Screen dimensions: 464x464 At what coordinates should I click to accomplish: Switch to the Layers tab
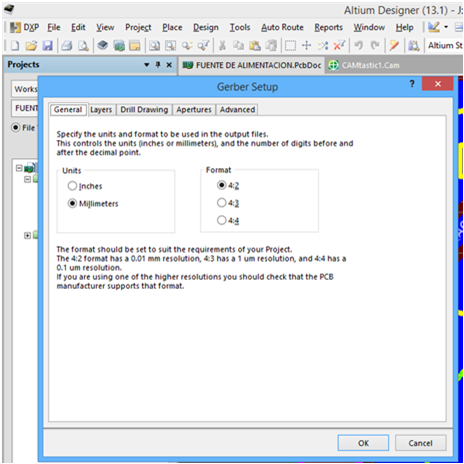pyautogui.click(x=101, y=110)
